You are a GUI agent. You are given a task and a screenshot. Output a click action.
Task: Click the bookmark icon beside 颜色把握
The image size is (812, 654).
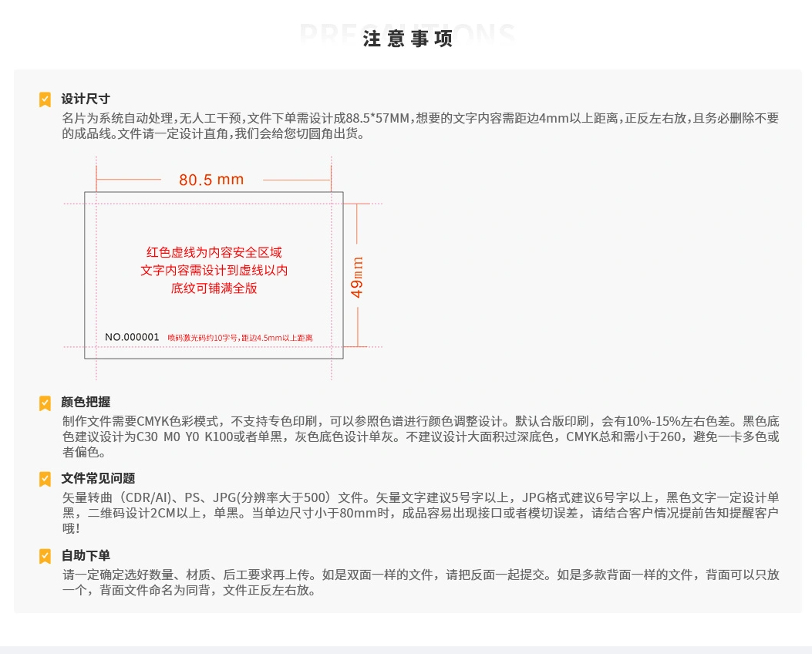[x=45, y=403]
